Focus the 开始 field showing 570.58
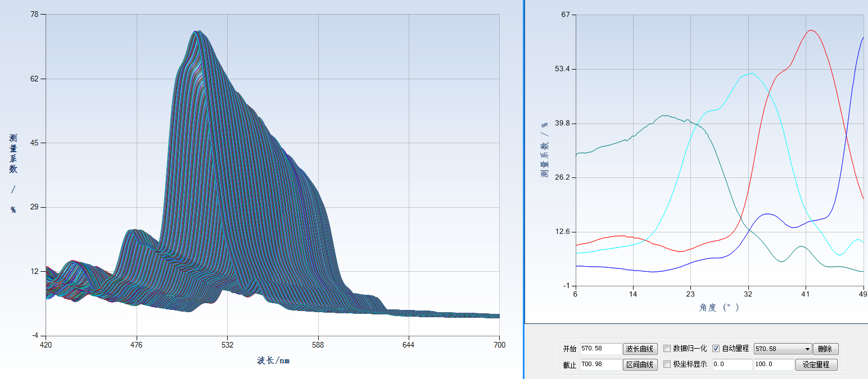The image size is (868, 379). pos(601,349)
